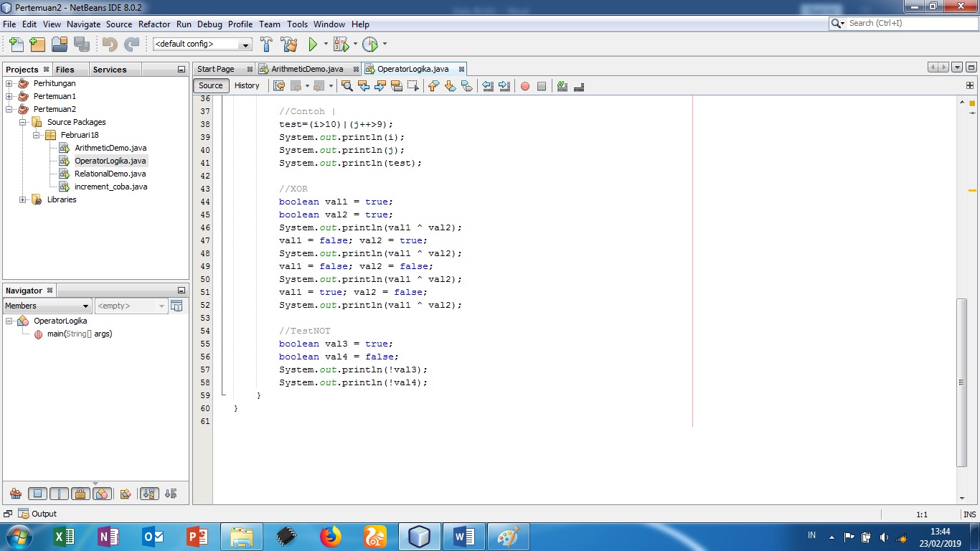Click Find Next Occurrence icon

[380, 86]
